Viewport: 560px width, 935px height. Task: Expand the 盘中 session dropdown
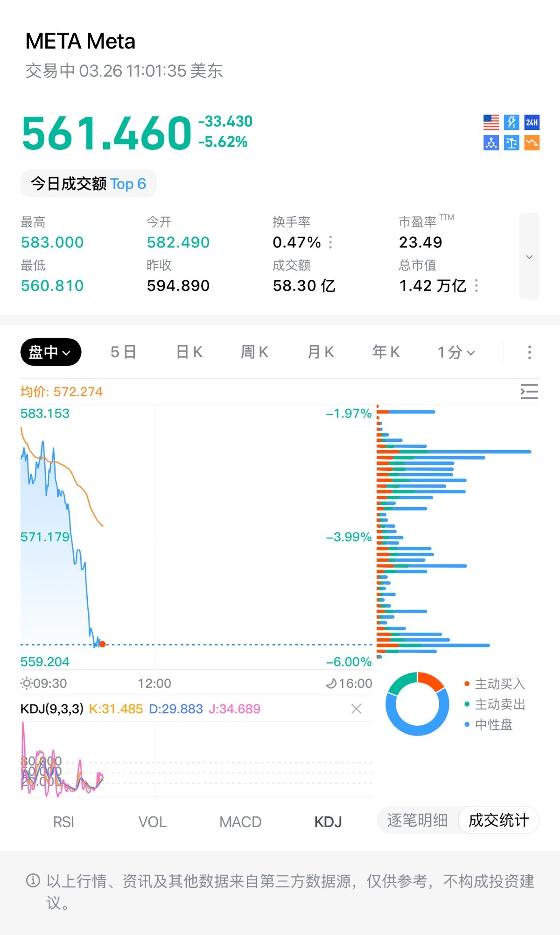(x=50, y=352)
